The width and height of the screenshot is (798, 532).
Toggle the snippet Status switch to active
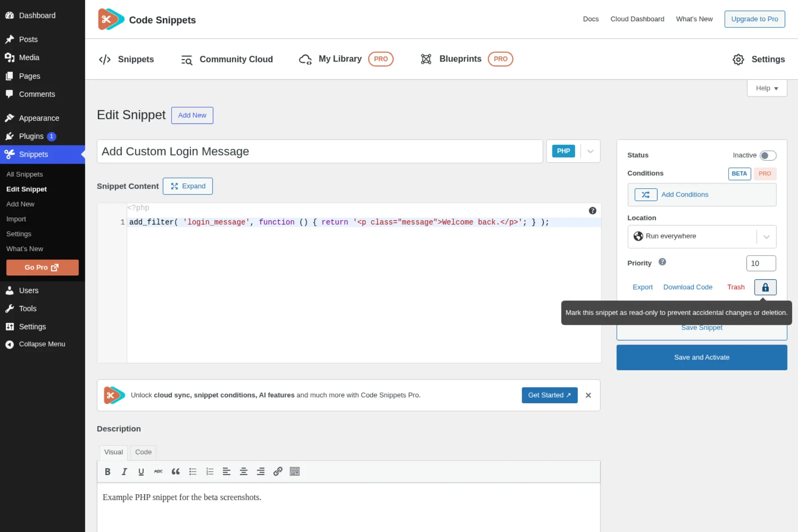[768, 155]
